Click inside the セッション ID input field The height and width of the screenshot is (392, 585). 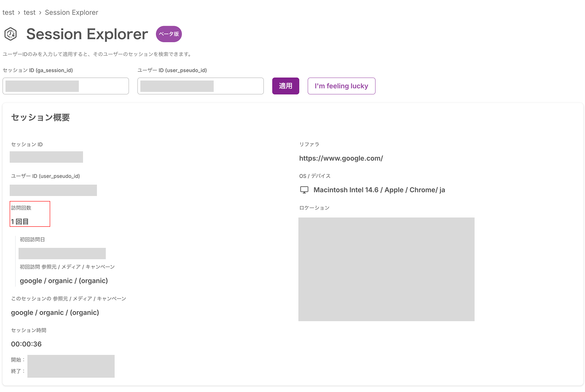(65, 86)
